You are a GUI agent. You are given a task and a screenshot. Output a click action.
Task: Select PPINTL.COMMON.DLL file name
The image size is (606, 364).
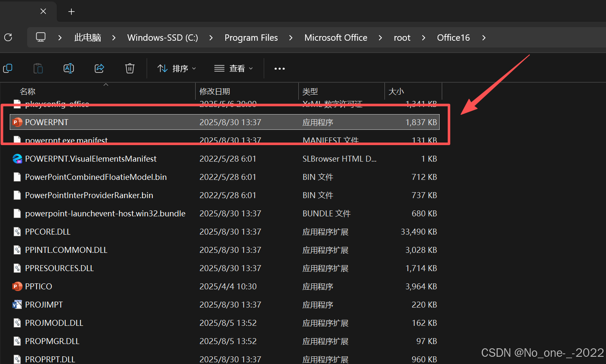click(66, 250)
